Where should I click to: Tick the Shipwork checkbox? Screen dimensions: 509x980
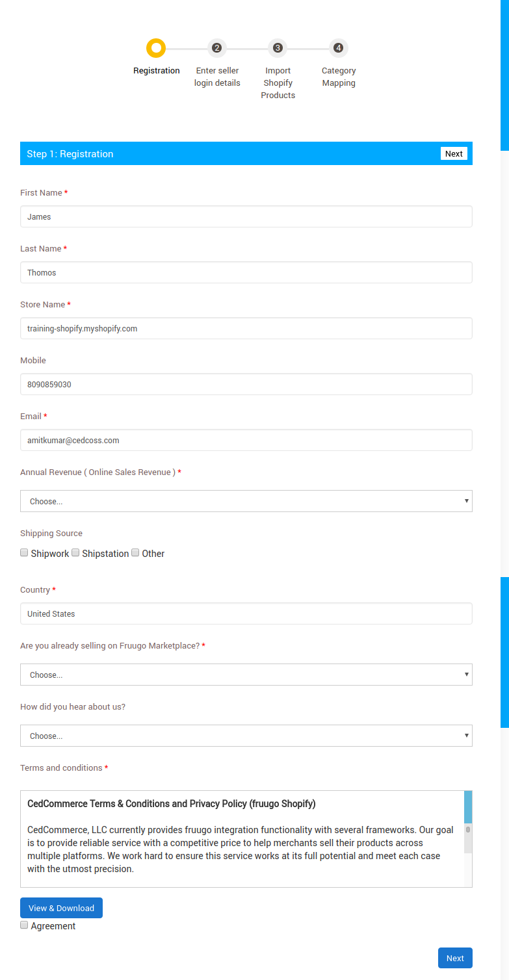(x=25, y=553)
